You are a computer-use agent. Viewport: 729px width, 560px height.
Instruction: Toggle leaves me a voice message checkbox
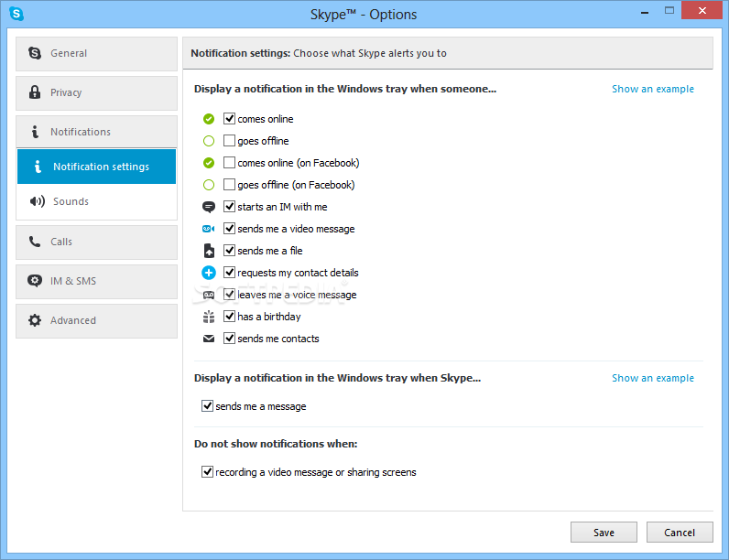[x=229, y=294]
